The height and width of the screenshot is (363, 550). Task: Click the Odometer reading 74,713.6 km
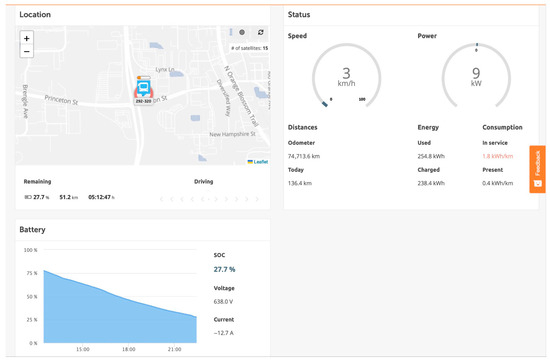point(304,156)
